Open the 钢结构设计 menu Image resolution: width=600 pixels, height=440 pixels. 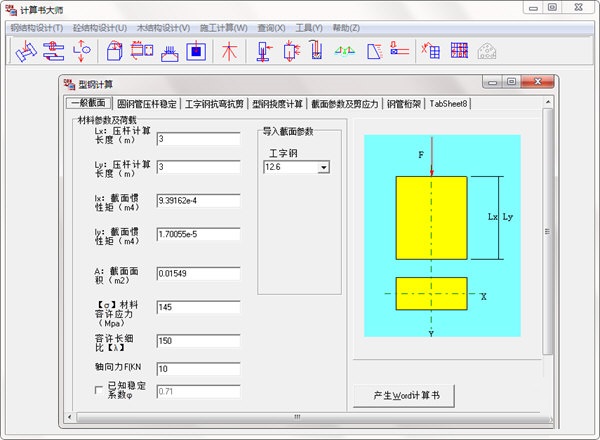[x=37, y=27]
